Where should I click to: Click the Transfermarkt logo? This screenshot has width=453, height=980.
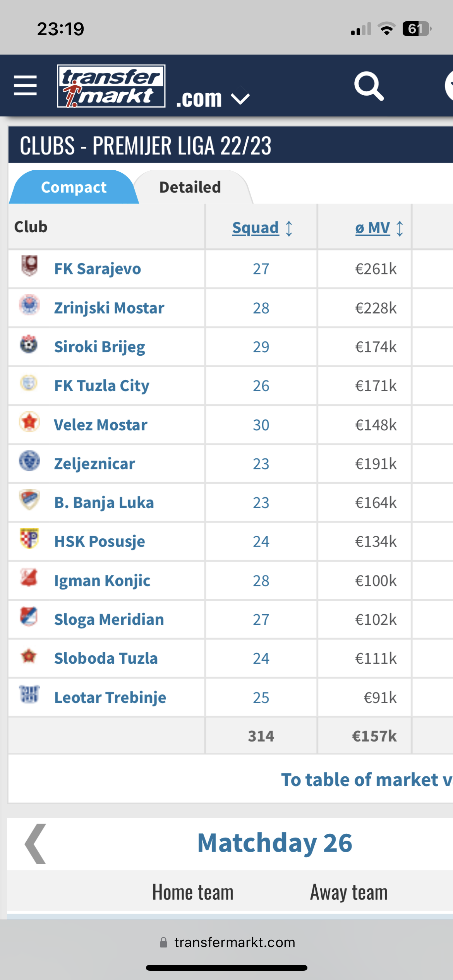111,86
